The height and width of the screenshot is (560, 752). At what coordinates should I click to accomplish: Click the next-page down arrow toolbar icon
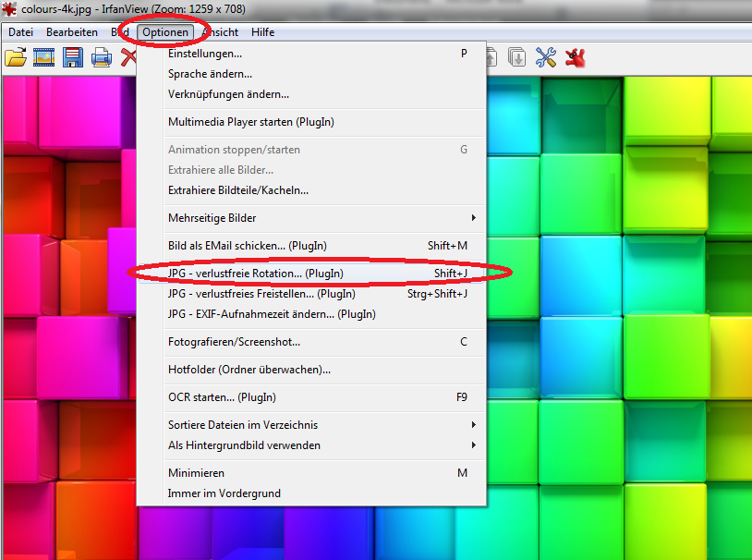[x=516, y=57]
